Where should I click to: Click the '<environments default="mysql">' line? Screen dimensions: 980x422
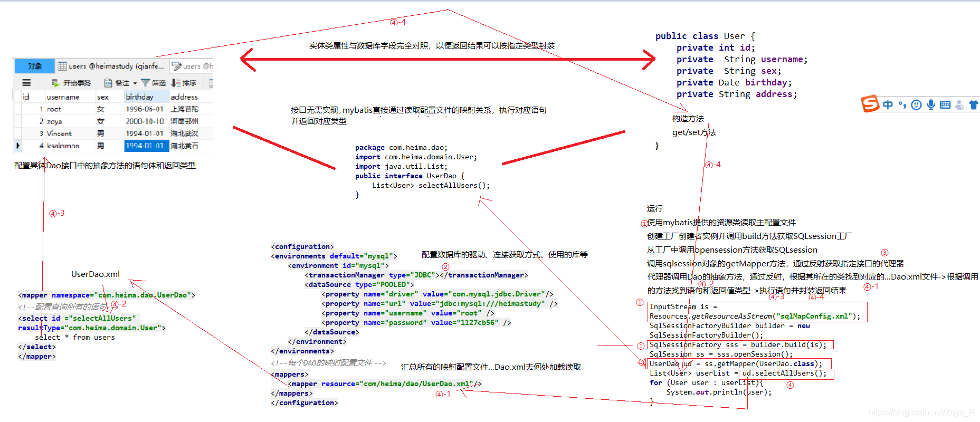click(334, 256)
